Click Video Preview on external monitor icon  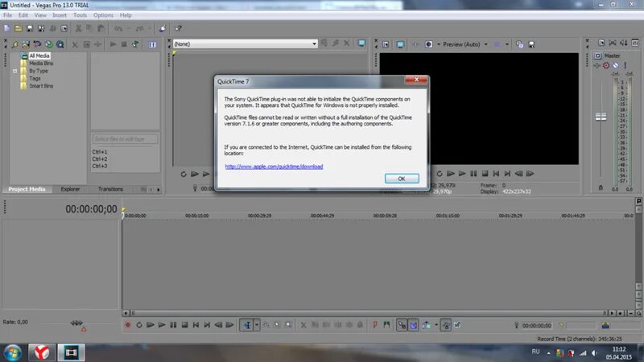coord(400,44)
